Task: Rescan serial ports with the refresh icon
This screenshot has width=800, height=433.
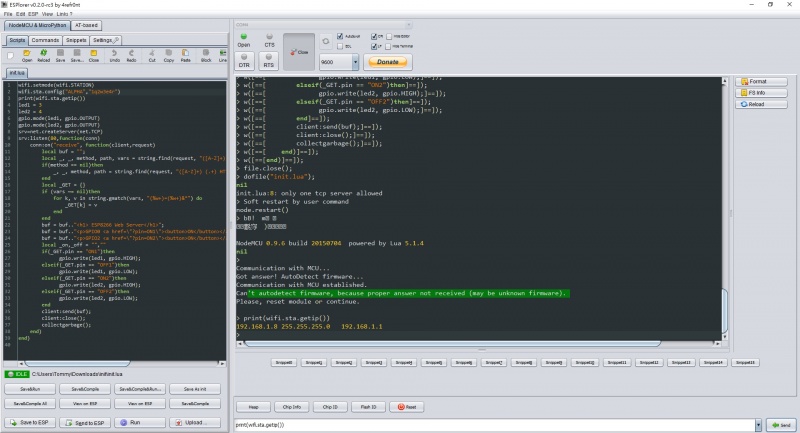Action: [x=326, y=41]
